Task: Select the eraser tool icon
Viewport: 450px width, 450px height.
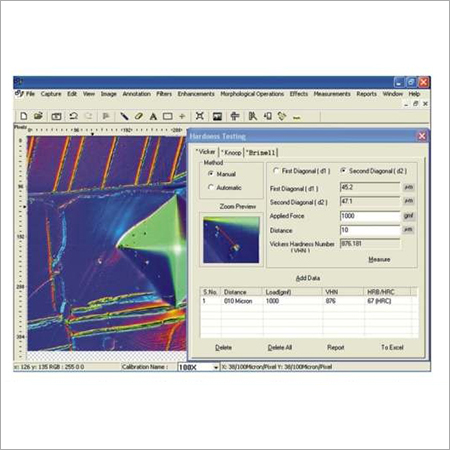Action: pyautogui.click(x=139, y=116)
